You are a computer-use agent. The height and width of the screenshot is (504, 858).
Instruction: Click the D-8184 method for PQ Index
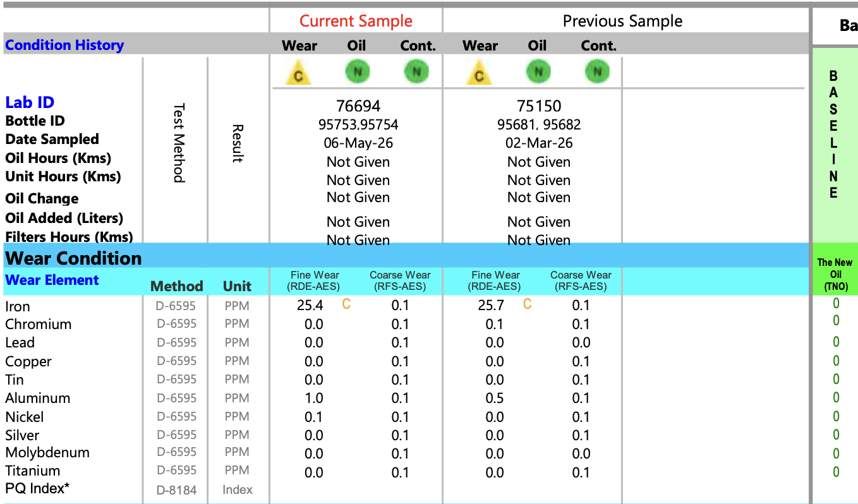177,489
